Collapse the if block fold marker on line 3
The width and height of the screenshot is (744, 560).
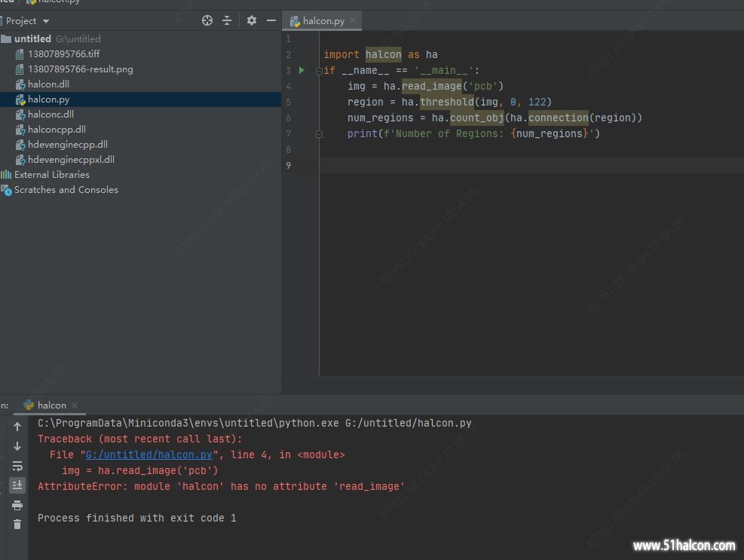tap(319, 71)
